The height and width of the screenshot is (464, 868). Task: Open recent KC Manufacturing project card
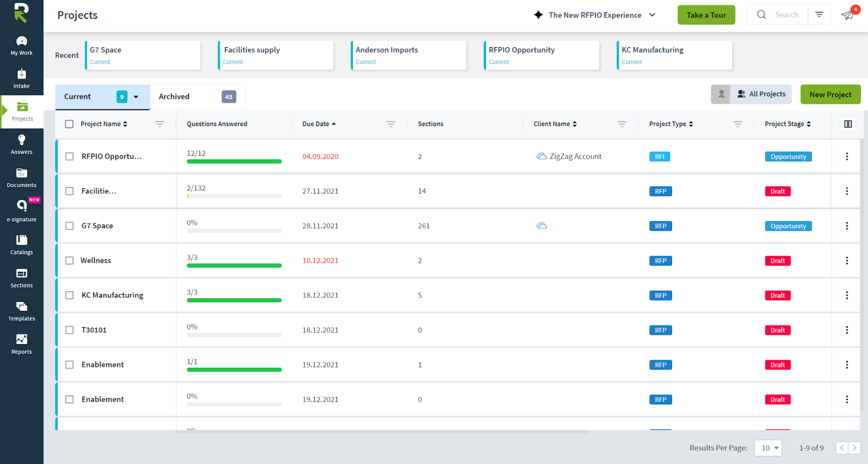point(674,55)
